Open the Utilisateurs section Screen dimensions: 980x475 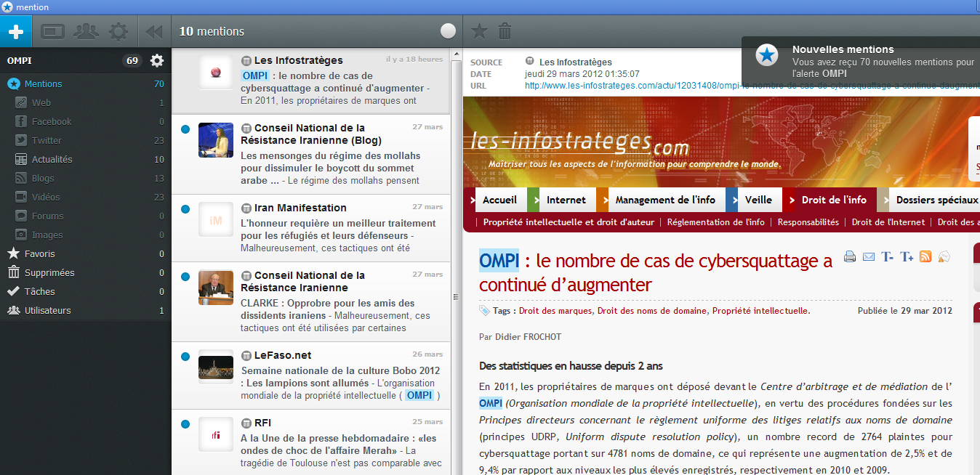86,310
